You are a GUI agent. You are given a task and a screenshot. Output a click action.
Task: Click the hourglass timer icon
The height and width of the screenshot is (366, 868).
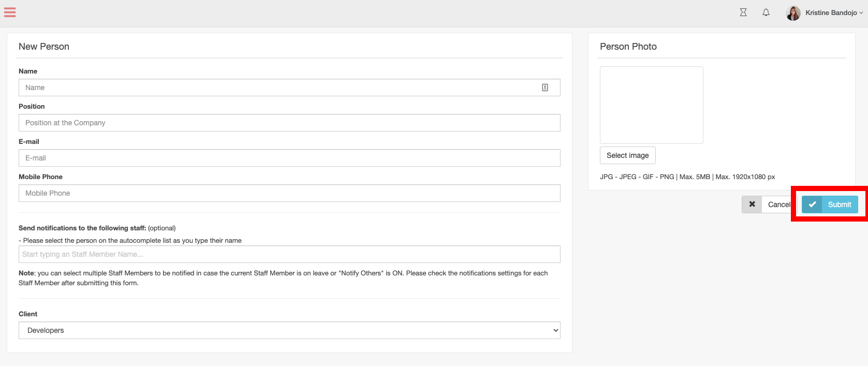coord(743,12)
